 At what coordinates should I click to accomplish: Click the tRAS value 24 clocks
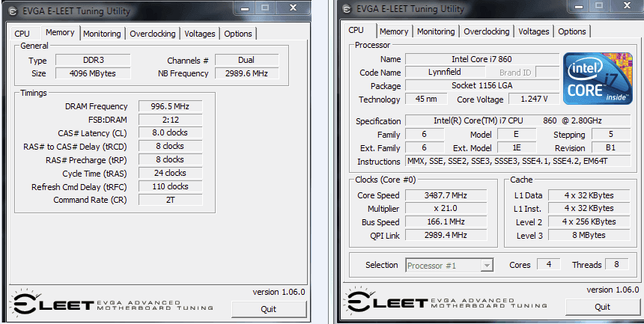coord(170,173)
